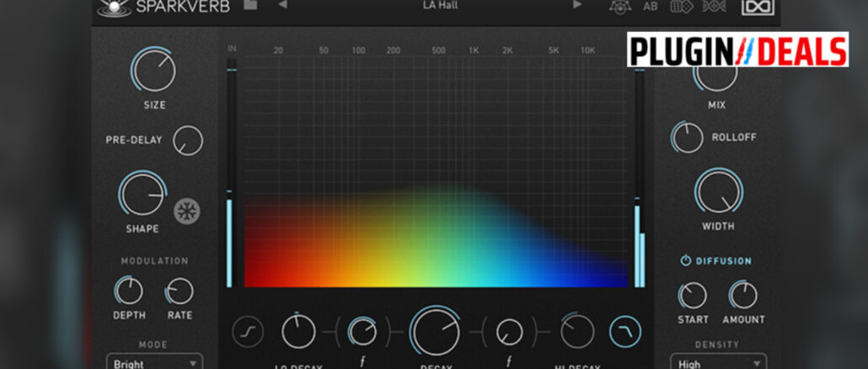This screenshot has height=369, width=868.
Task: Click the input level meter
Action: point(230,172)
